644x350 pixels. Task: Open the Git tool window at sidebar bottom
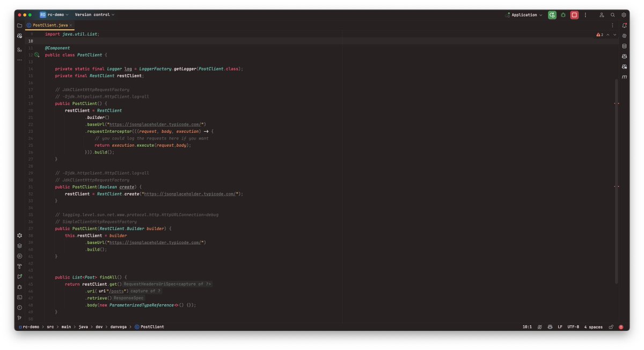point(19,318)
